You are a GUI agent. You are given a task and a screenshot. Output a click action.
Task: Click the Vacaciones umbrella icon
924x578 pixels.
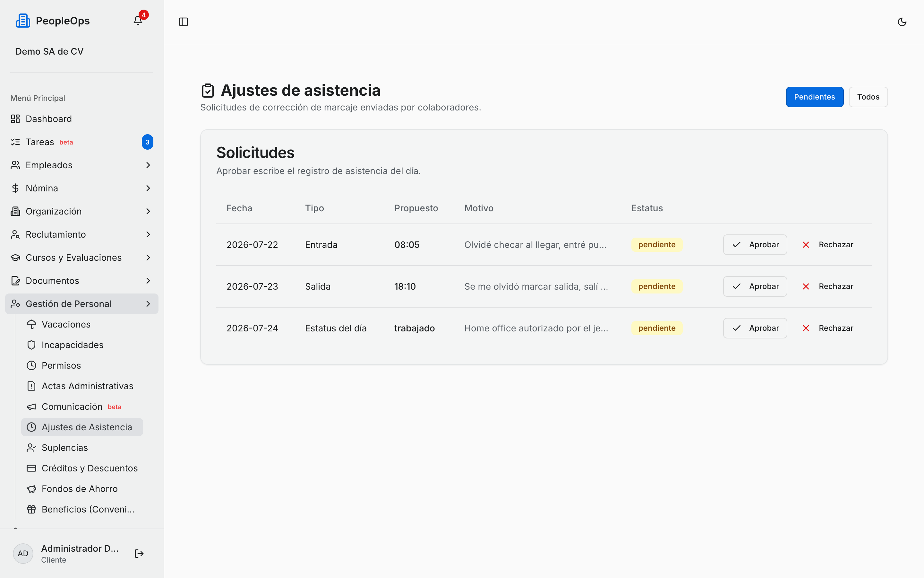click(x=31, y=325)
